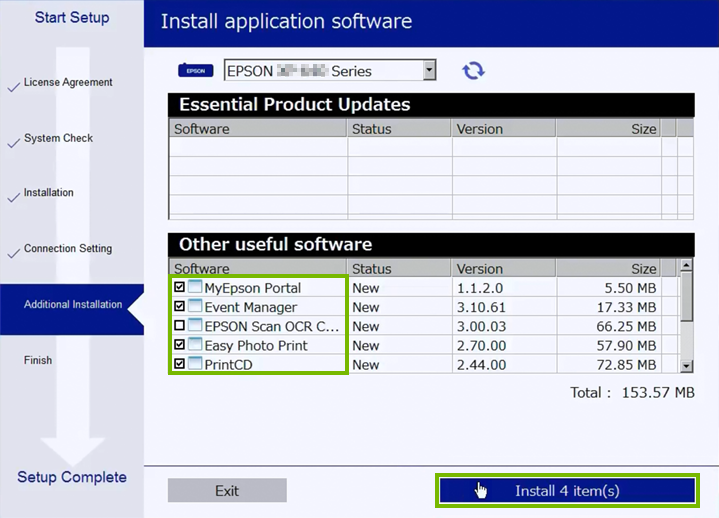Click the Easy Photo Print application icon

(x=195, y=345)
